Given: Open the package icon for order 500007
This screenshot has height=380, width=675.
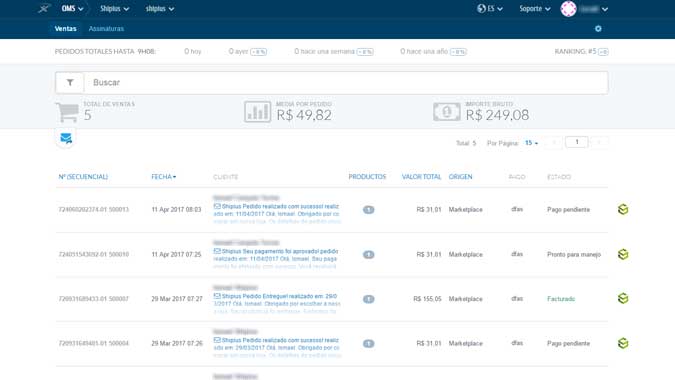Looking at the screenshot, I should click(623, 299).
